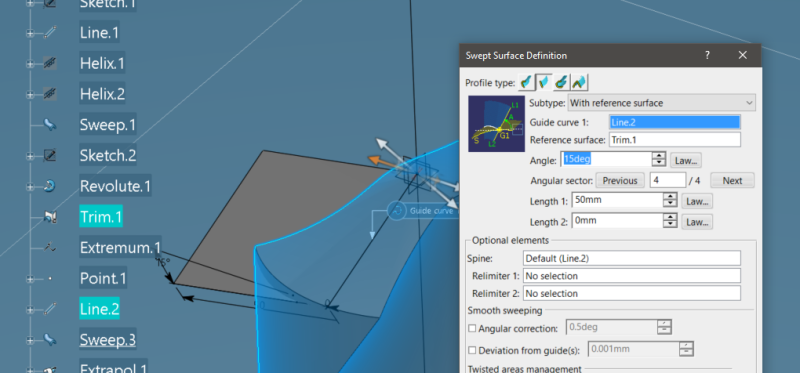Expand the Revolute.1 tree node
800x373 pixels.
click(x=30, y=187)
